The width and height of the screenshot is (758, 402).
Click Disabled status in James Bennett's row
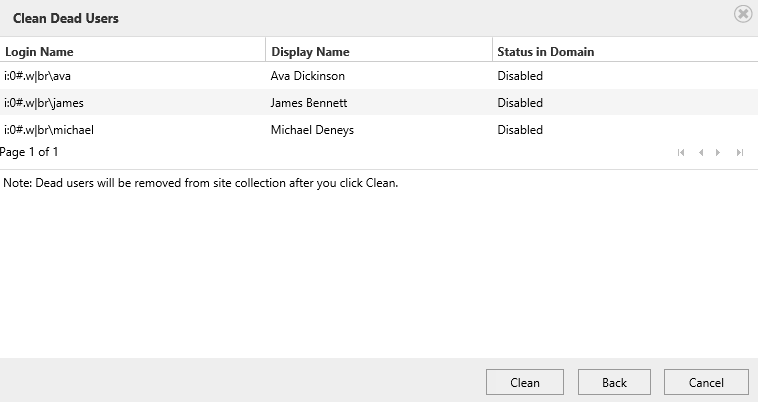(x=520, y=103)
